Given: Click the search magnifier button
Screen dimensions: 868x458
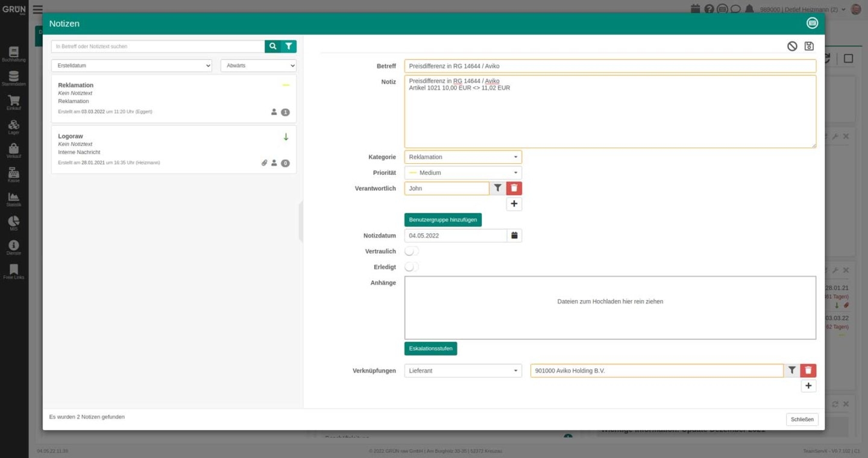Looking at the screenshot, I should 273,46.
